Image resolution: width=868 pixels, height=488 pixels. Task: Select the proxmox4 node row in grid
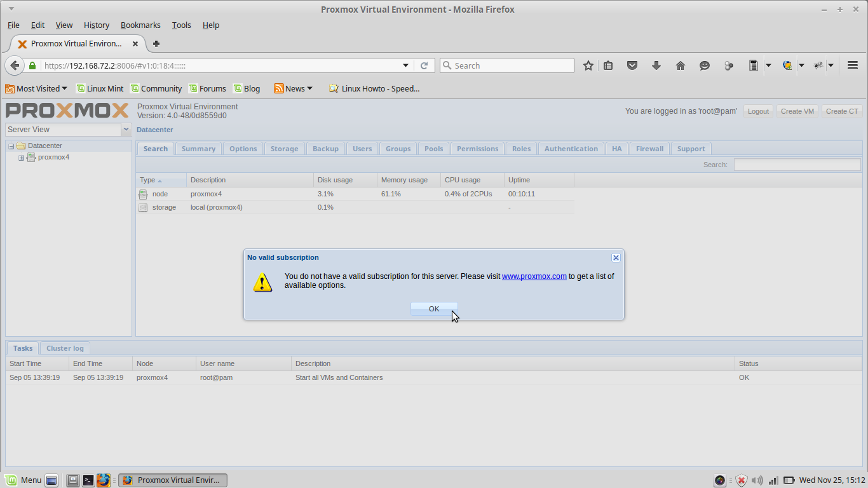(x=355, y=194)
